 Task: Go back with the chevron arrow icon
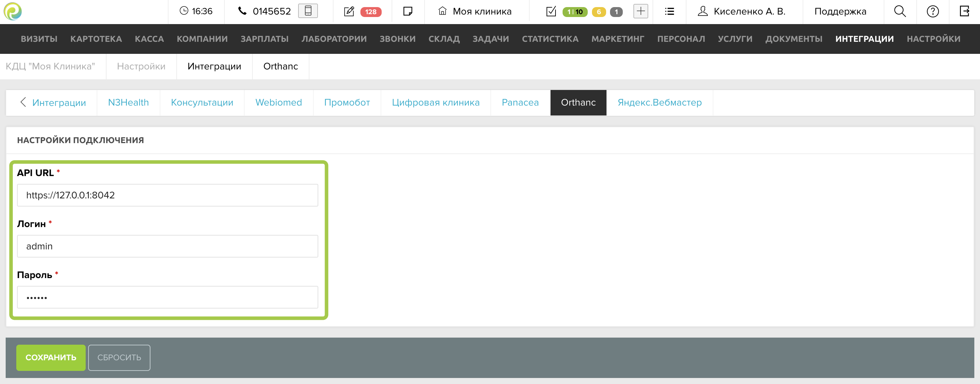23,102
